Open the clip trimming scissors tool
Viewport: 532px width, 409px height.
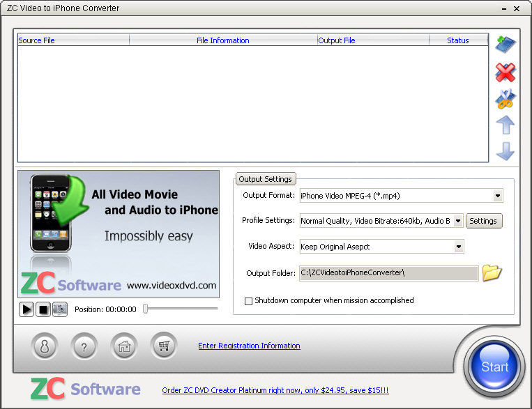[506, 99]
